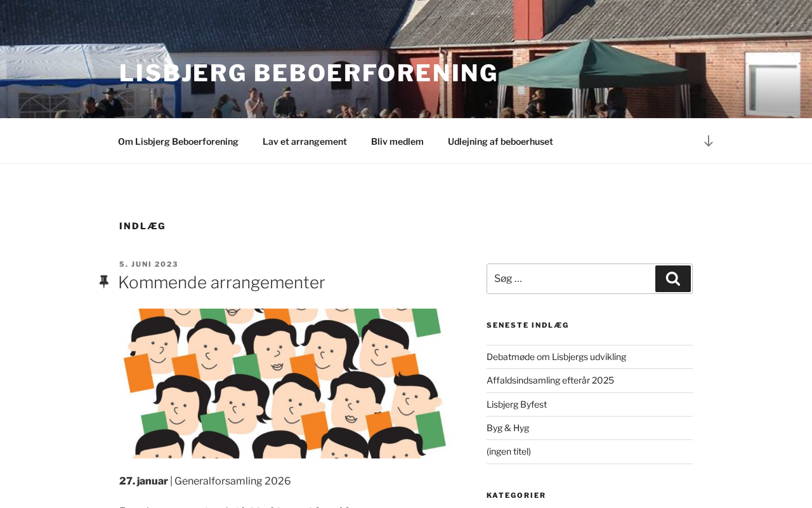This screenshot has height=508, width=812.
Task: Click the Kategorier widget heading
Action: click(x=516, y=495)
